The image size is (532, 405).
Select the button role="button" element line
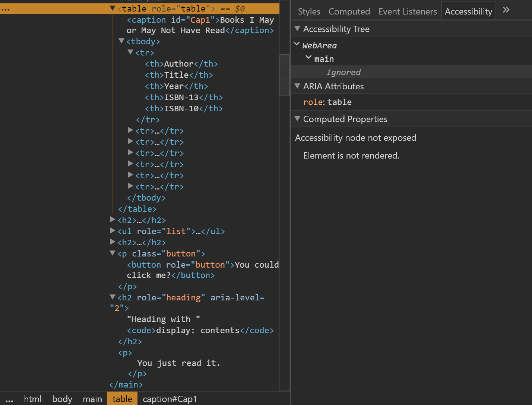tap(203, 270)
